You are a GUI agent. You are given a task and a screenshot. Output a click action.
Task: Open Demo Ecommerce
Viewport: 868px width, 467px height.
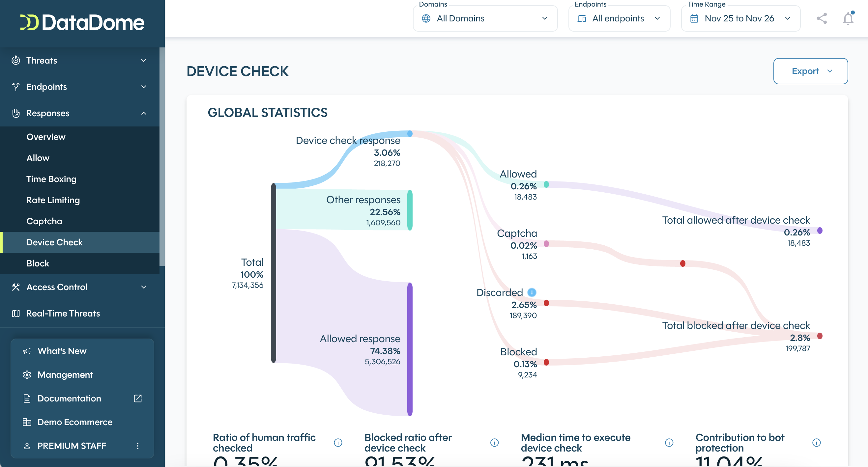click(x=75, y=422)
